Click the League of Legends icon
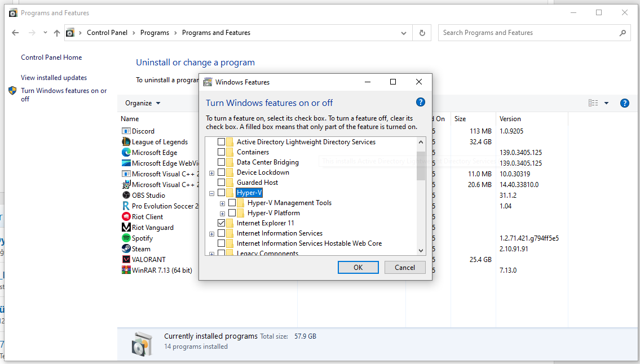640x364 pixels. [x=126, y=141]
